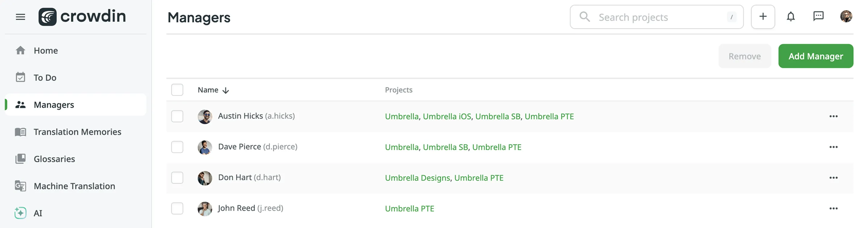This screenshot has height=228, width=868.
Task: Open the messages chat icon
Action: (818, 17)
